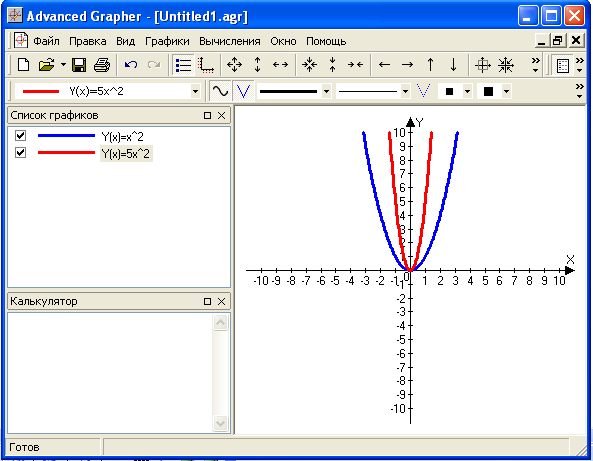Screen dimensions: 593x461
Task: Uncheck the Y(x)=5x^2 graph checkbox
Action: pos(20,152)
